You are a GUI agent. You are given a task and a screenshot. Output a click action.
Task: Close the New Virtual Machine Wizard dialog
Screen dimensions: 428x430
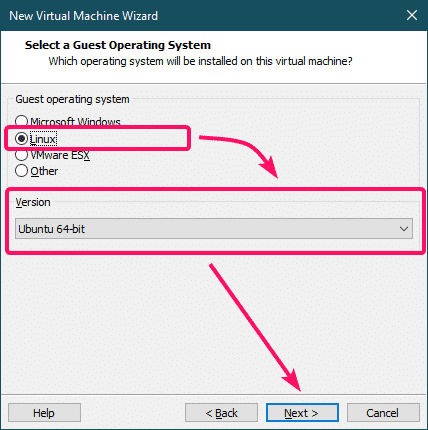point(412,15)
